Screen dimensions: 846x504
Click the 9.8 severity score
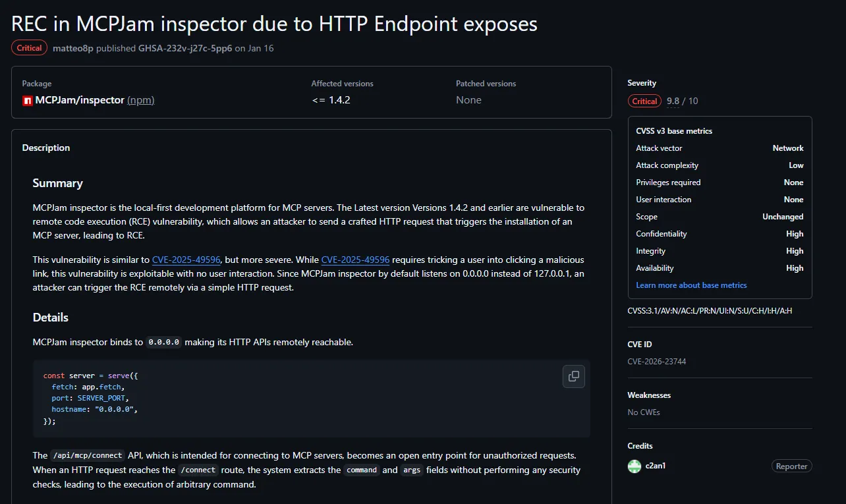point(673,101)
